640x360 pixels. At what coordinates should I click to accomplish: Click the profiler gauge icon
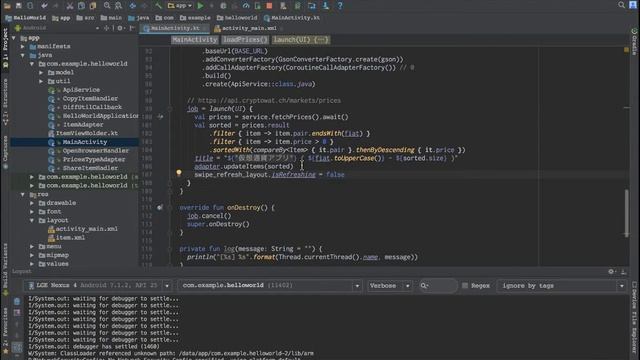[246, 6]
